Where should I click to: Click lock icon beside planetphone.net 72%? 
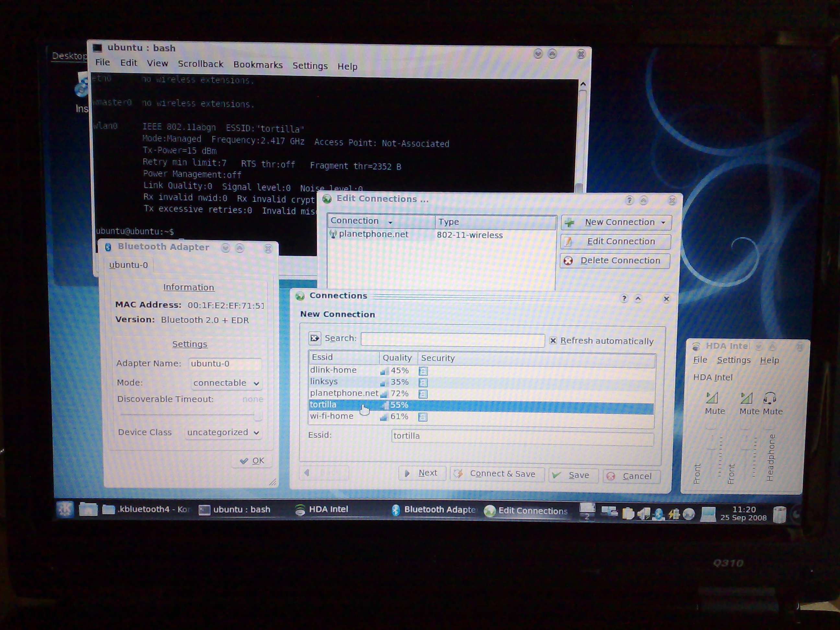click(x=423, y=394)
